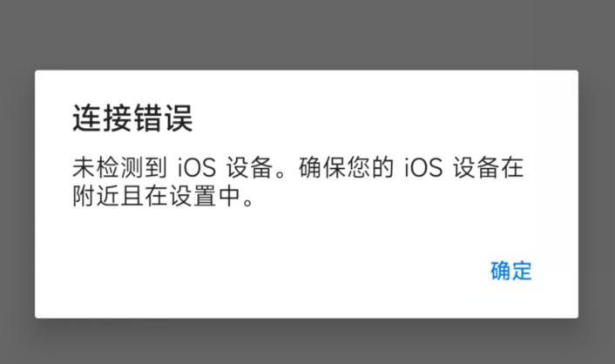Screen dimensions: 615x364
Task: Dismiss the connection error via blue 确定 link
Action: [x=511, y=271]
